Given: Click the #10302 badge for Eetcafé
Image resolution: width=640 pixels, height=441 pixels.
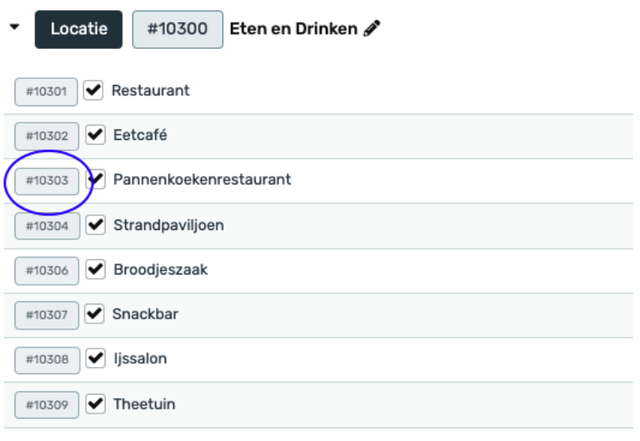Looking at the screenshot, I should click(x=47, y=136).
